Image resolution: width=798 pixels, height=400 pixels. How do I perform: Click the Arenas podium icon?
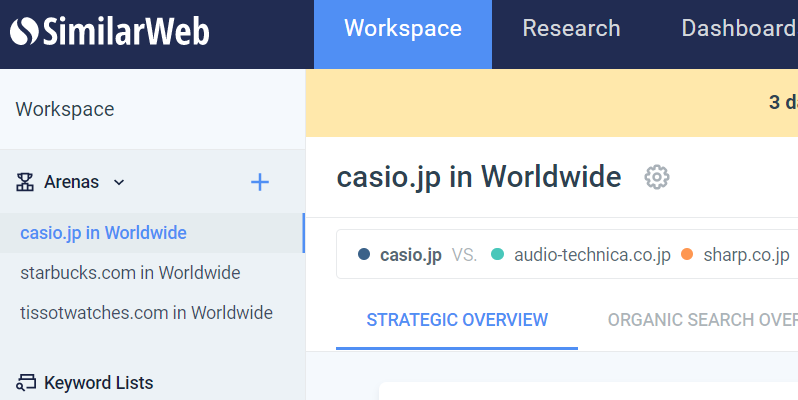[x=25, y=182]
